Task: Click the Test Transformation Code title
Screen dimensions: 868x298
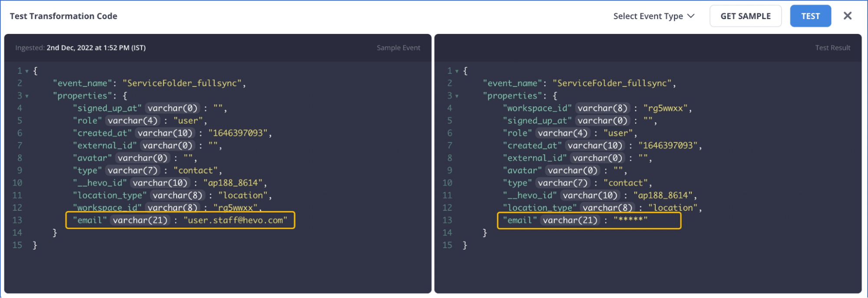Action: point(63,16)
